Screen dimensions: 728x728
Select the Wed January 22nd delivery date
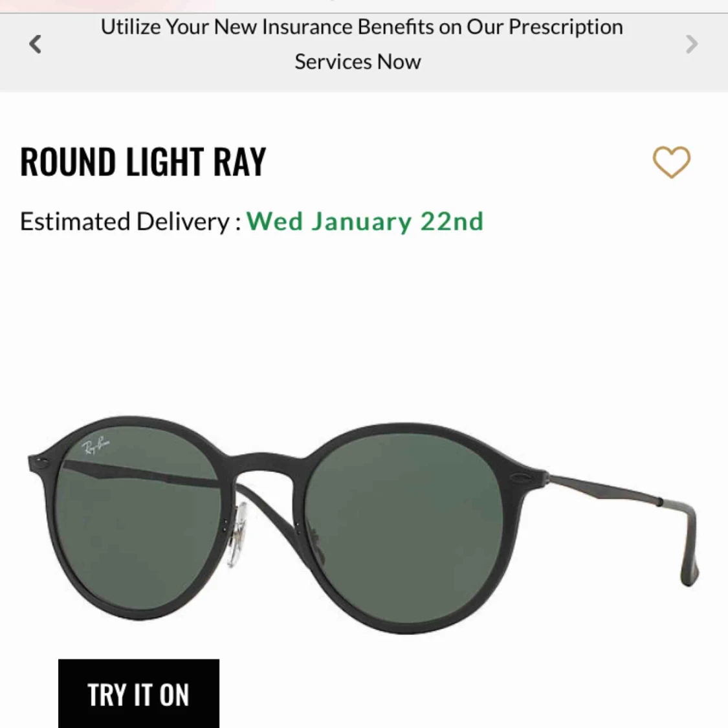(x=365, y=221)
